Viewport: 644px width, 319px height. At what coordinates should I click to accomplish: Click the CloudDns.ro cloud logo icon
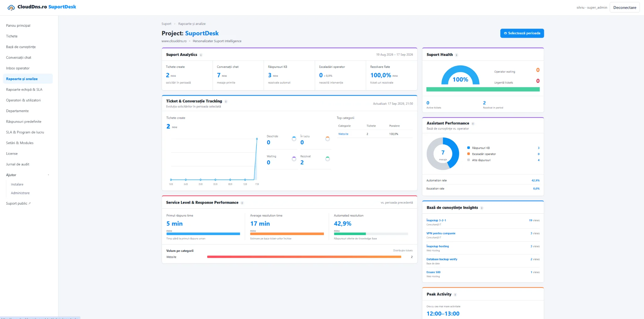click(11, 8)
